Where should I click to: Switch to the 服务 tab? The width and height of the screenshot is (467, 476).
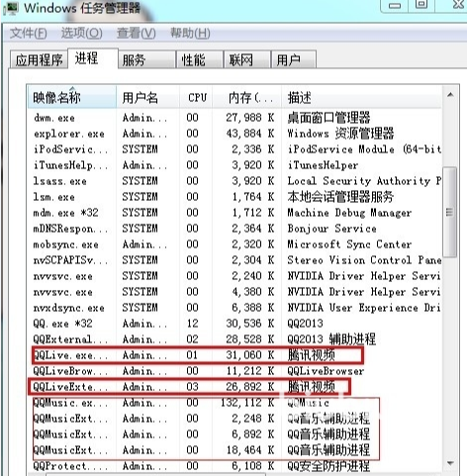[146, 59]
